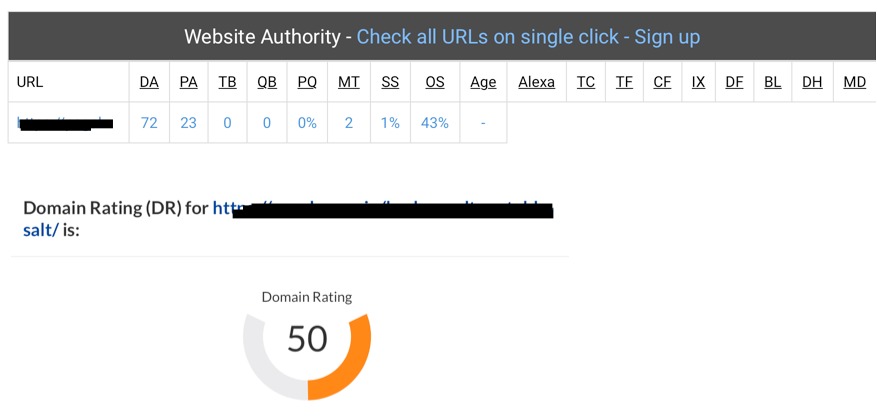Open the 'Check all URLs on single click' link
The width and height of the screenshot is (877, 416).
tap(488, 37)
